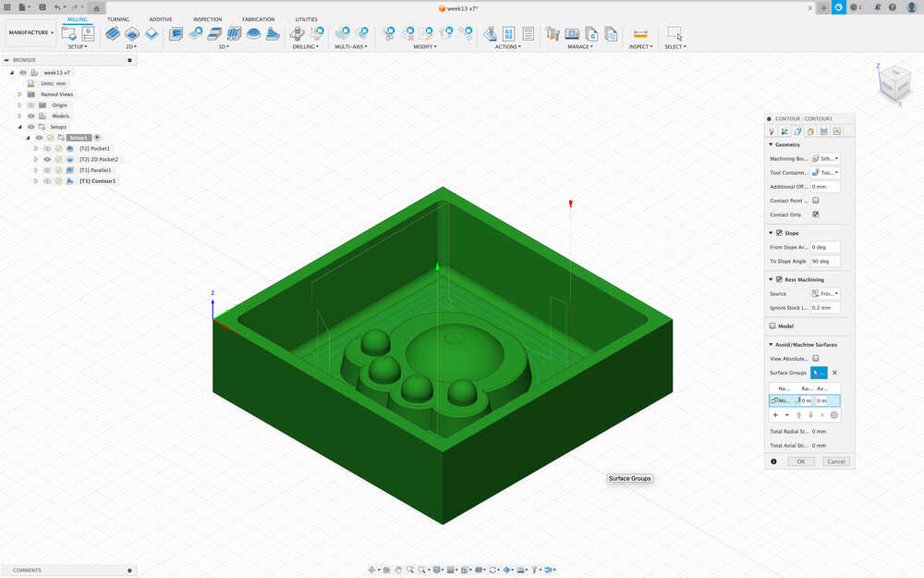Open the Multi-Axis menu
924x578 pixels.
(x=350, y=46)
